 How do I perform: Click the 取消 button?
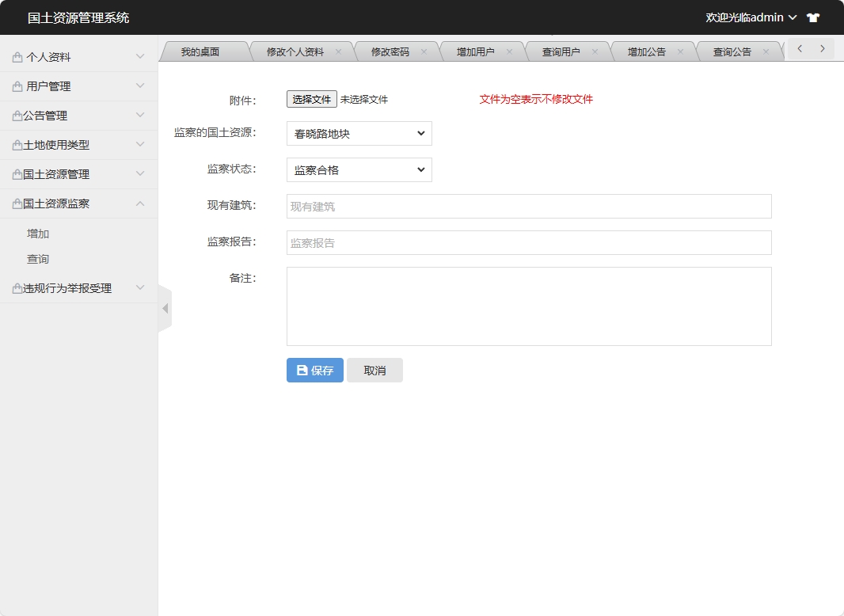click(374, 371)
